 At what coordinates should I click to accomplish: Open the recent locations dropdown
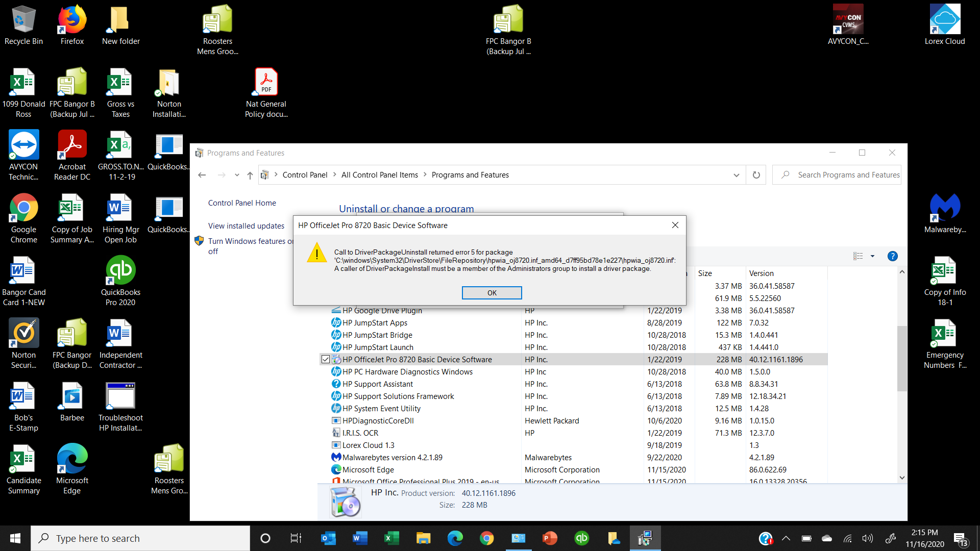tap(237, 175)
